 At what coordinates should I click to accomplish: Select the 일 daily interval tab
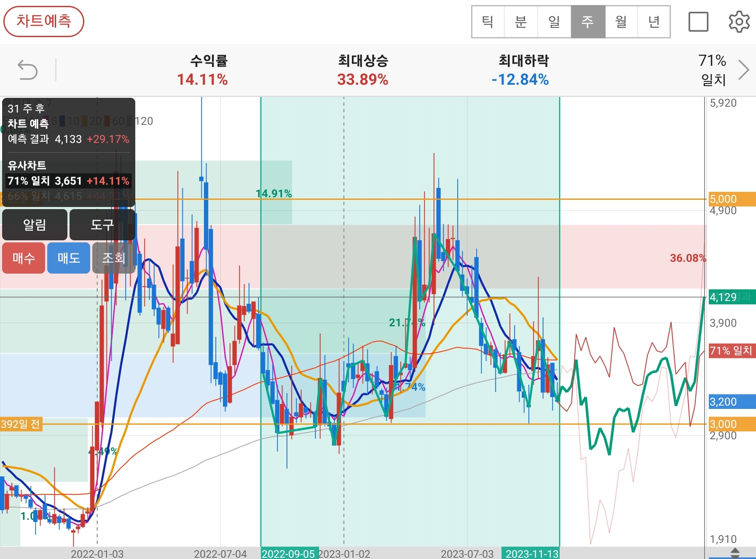[x=554, y=21]
